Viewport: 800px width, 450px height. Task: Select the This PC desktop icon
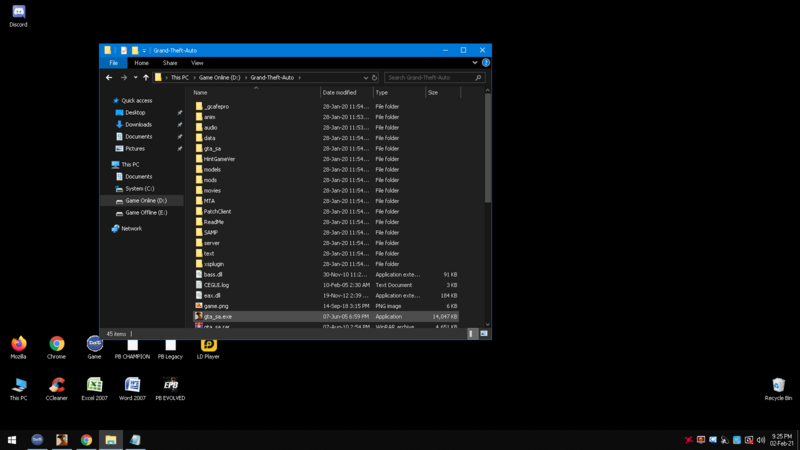click(18, 389)
